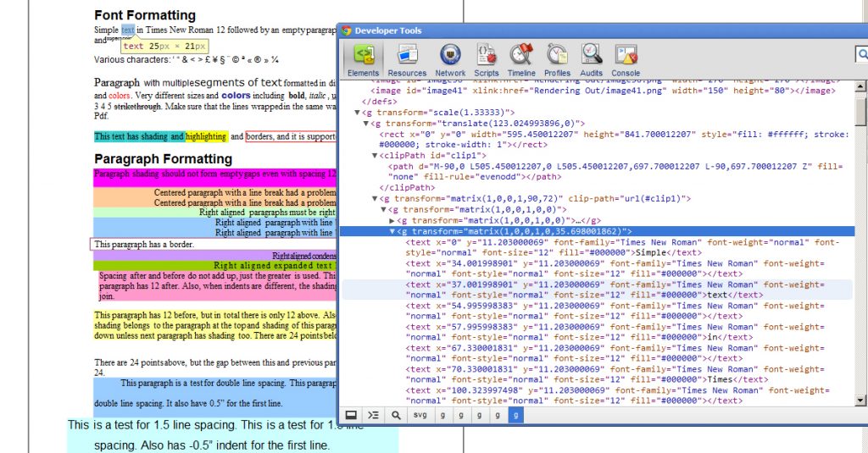Open the Elements panel

tap(363, 60)
